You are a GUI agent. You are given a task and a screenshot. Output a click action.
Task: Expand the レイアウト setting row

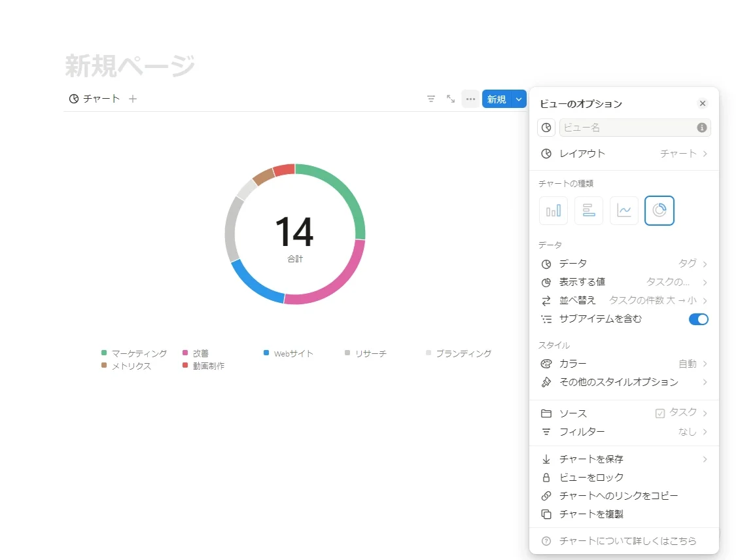624,154
